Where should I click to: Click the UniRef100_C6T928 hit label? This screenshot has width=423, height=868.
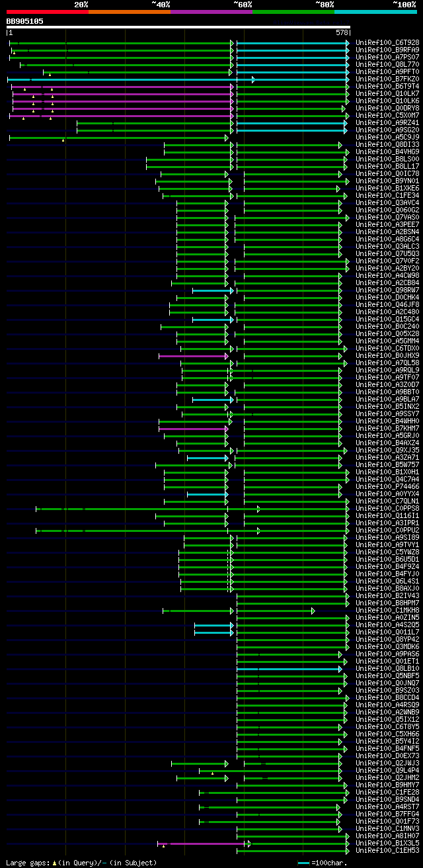point(387,42)
